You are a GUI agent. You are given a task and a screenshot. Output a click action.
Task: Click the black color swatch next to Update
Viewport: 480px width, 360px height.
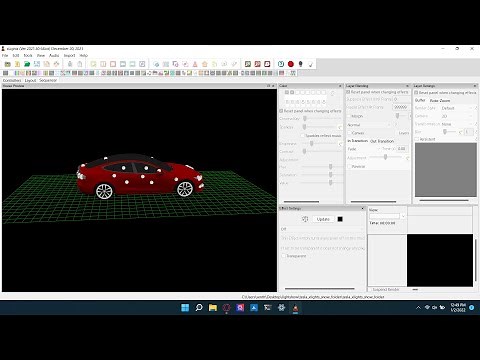pyautogui.click(x=340, y=219)
